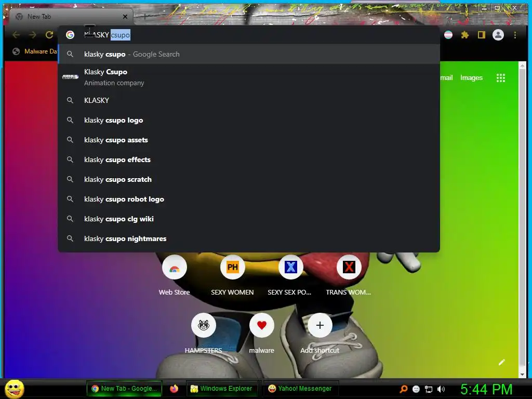Click the browser forward arrow
This screenshot has height=399, width=532.
tap(33, 35)
